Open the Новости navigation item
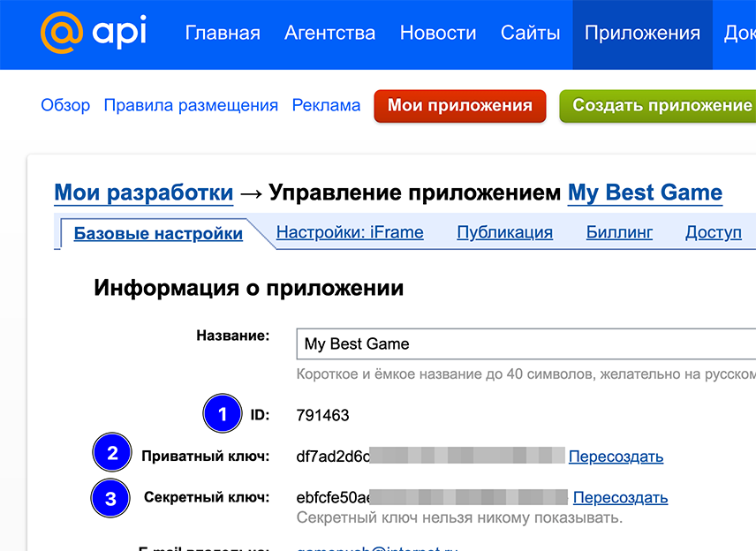756x551 pixels. 438,34
